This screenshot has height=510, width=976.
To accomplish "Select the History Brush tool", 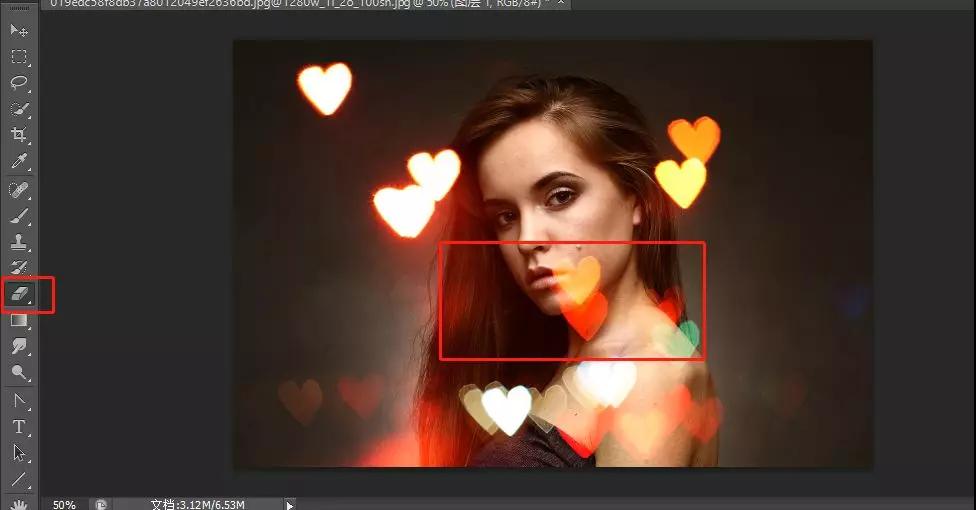I will 19,267.
